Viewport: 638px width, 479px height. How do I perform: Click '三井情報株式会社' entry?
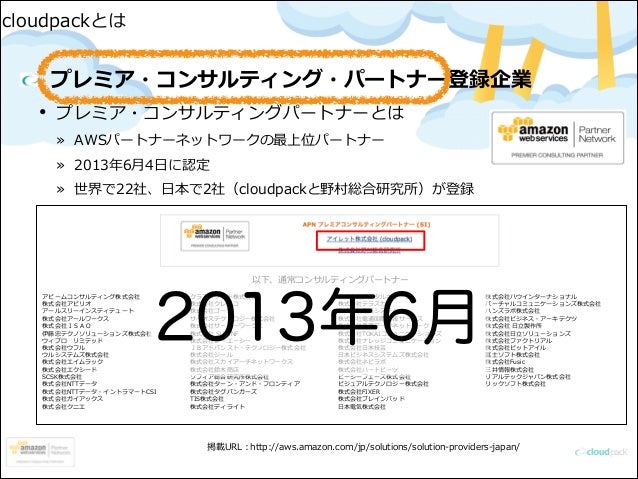(509, 370)
